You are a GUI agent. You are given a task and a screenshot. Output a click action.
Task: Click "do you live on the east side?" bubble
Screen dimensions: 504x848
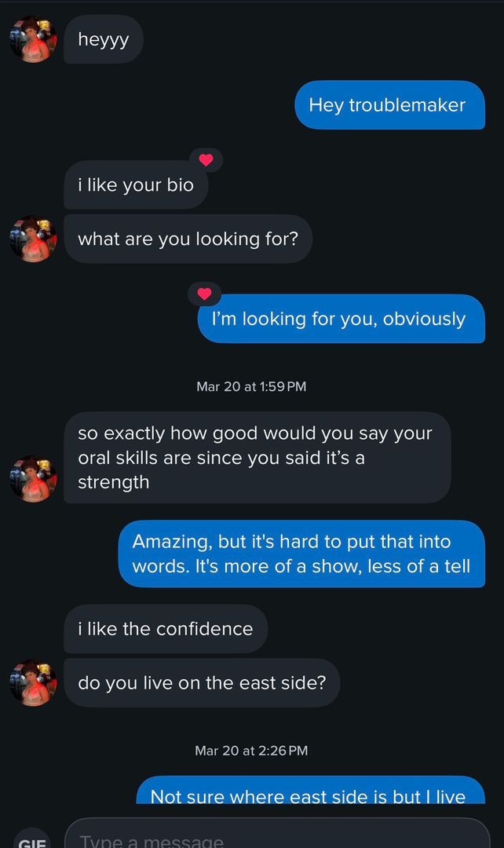click(201, 682)
